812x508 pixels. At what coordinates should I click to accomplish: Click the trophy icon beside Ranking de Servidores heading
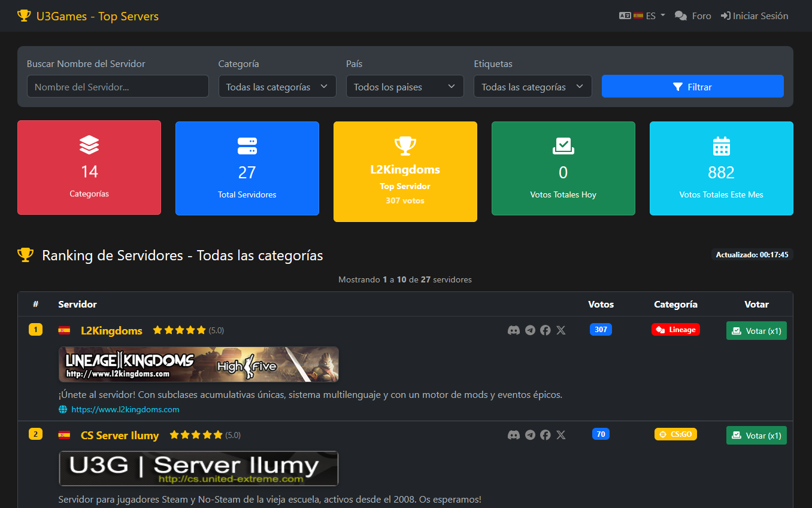click(25, 255)
